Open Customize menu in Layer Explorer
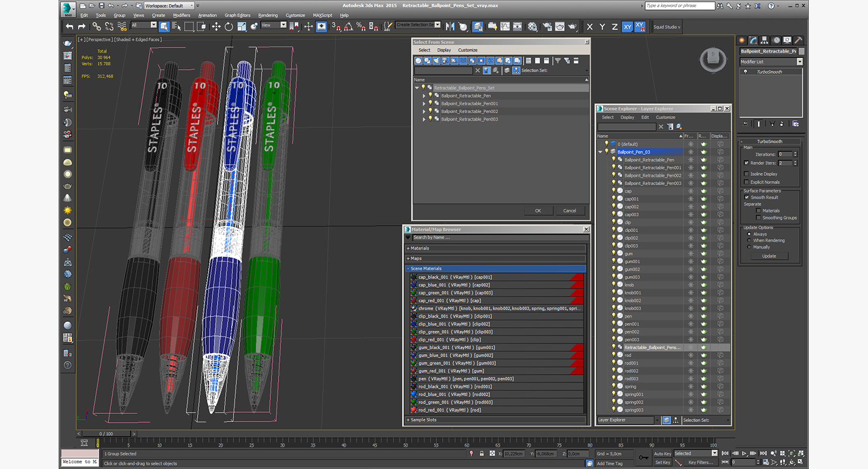Screen dimensions: 868x469 665,117
